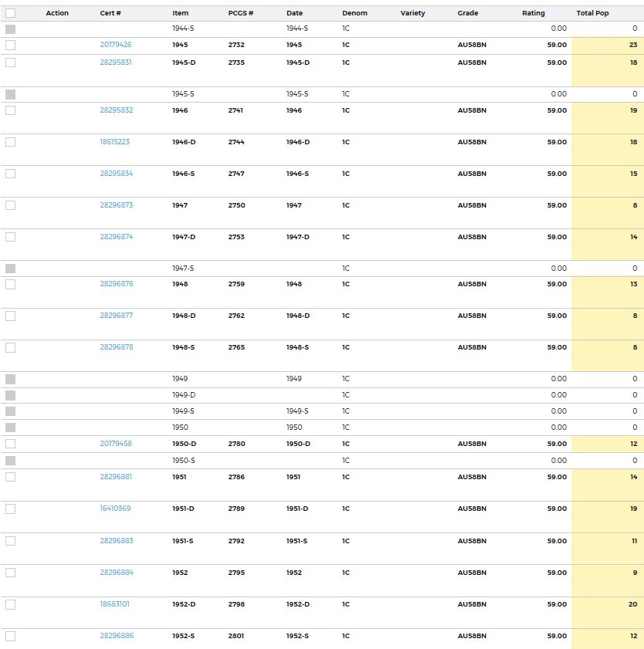Open cert link 28296873
This screenshot has width=644, height=649.
coord(117,205)
